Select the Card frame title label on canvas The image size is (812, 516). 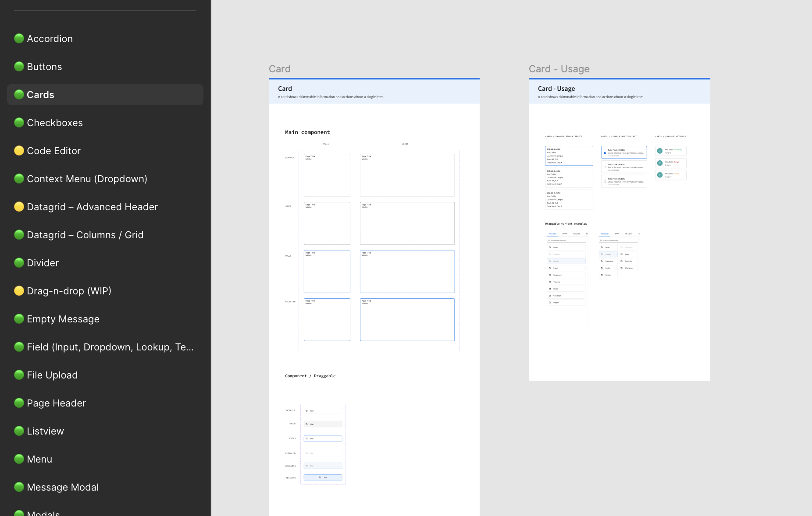(280, 69)
